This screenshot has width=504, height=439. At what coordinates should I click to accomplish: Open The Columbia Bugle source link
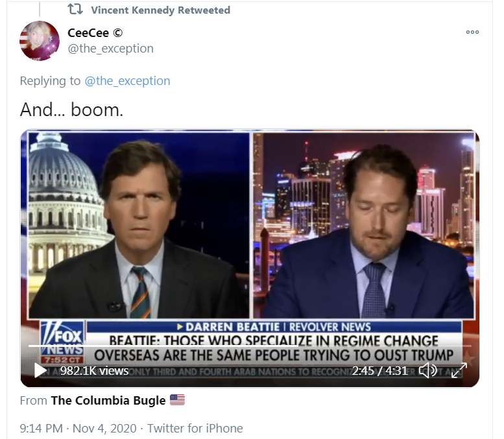coord(108,401)
